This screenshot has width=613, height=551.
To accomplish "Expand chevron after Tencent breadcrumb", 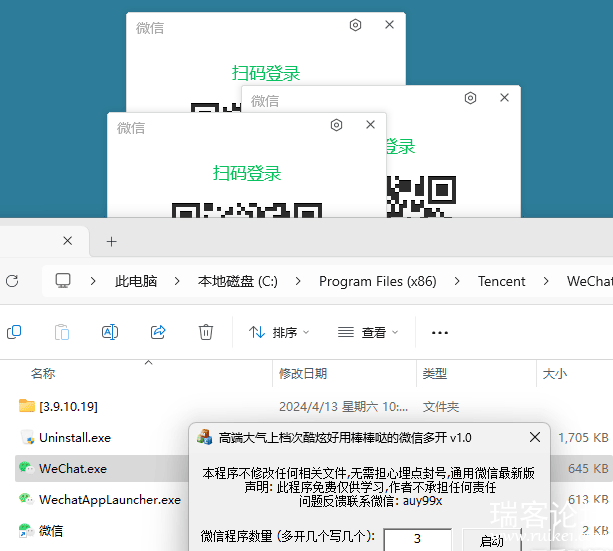I will pos(546,281).
